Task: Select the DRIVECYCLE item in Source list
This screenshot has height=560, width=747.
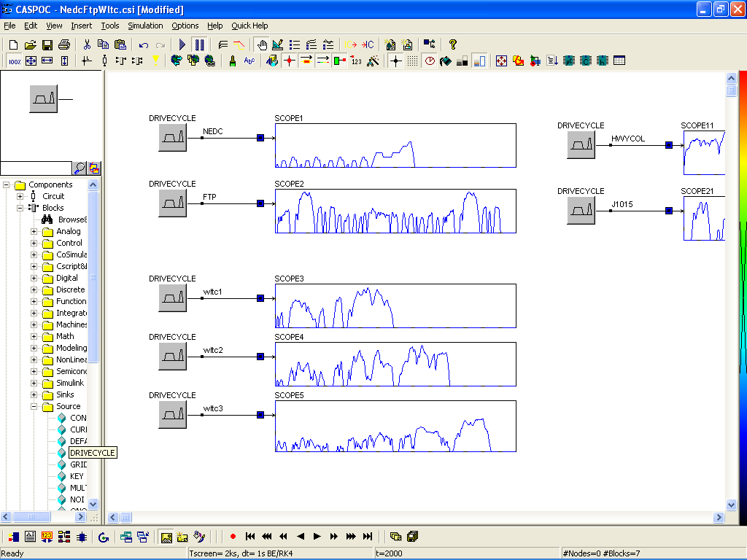Action: [93, 453]
